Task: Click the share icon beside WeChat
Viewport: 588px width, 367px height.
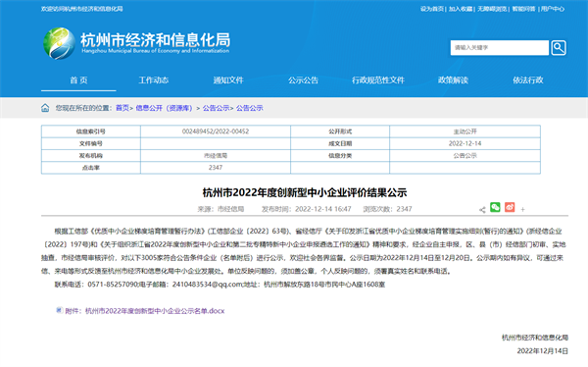Action: [482, 210]
